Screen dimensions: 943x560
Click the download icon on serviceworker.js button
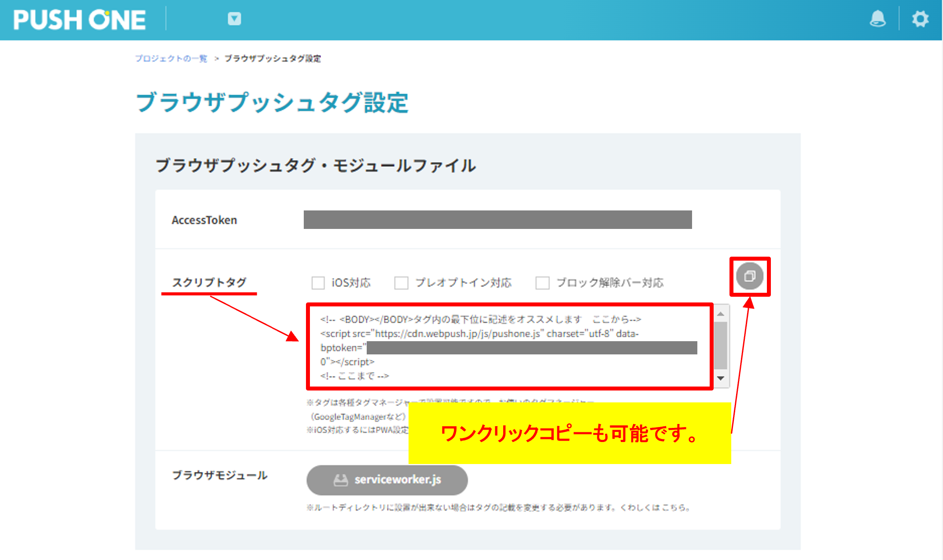coord(340,480)
